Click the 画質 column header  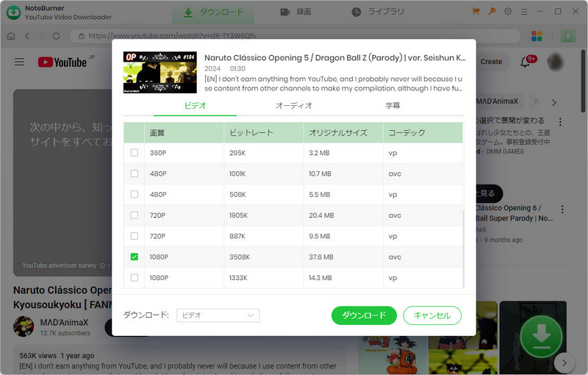click(184, 132)
